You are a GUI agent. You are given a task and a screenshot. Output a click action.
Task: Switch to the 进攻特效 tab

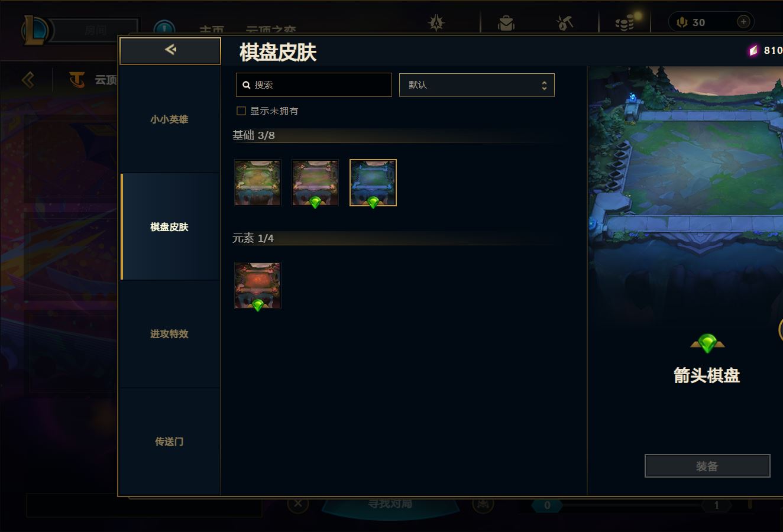point(169,334)
